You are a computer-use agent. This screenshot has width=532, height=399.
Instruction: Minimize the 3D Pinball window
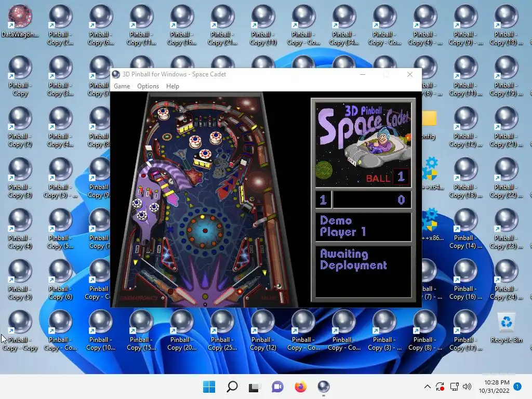(363, 74)
